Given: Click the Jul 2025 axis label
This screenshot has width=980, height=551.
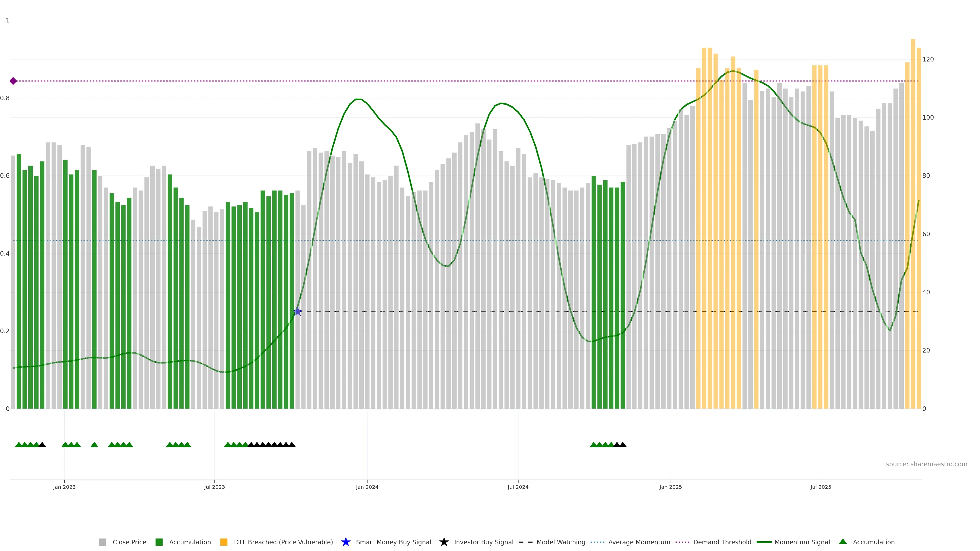Looking at the screenshot, I should [820, 487].
